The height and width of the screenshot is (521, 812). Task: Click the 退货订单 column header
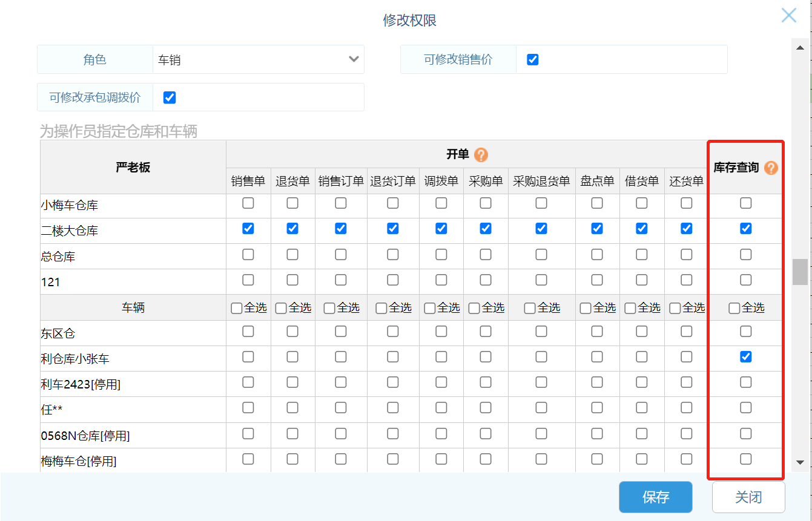(393, 181)
